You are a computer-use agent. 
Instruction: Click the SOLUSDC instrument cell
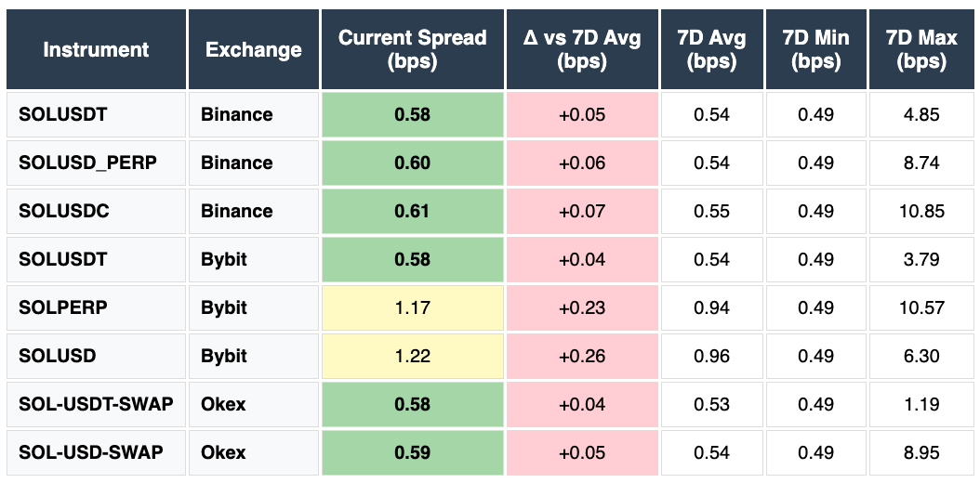(x=64, y=212)
